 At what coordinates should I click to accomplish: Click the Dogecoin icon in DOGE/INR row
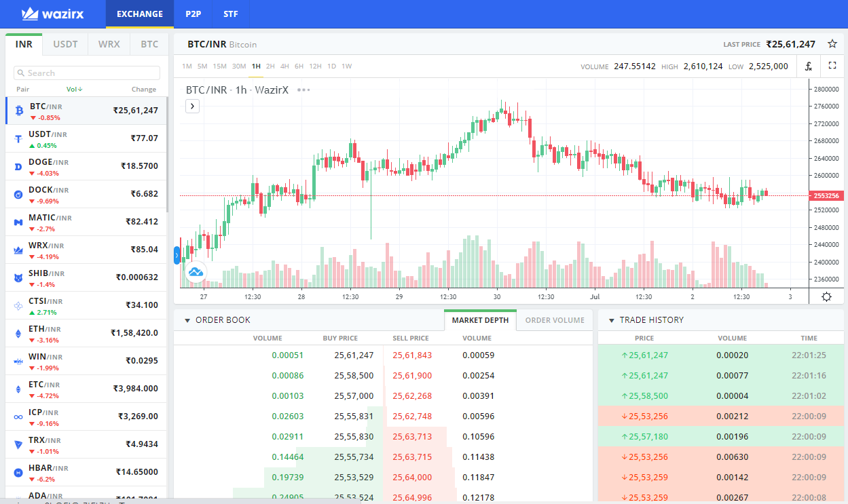pos(18,166)
